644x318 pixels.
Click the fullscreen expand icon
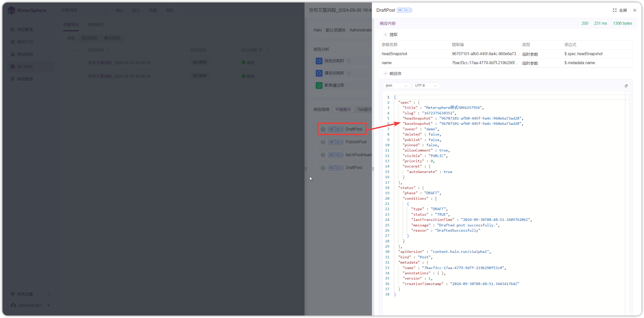tap(615, 10)
